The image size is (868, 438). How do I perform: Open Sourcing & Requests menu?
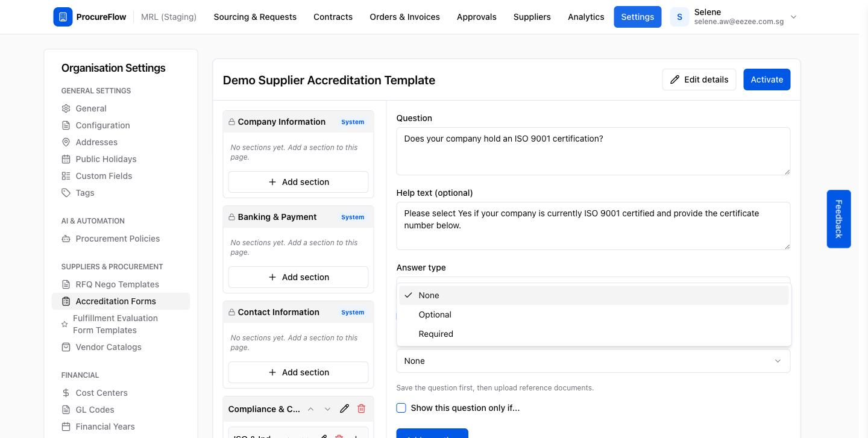click(255, 17)
